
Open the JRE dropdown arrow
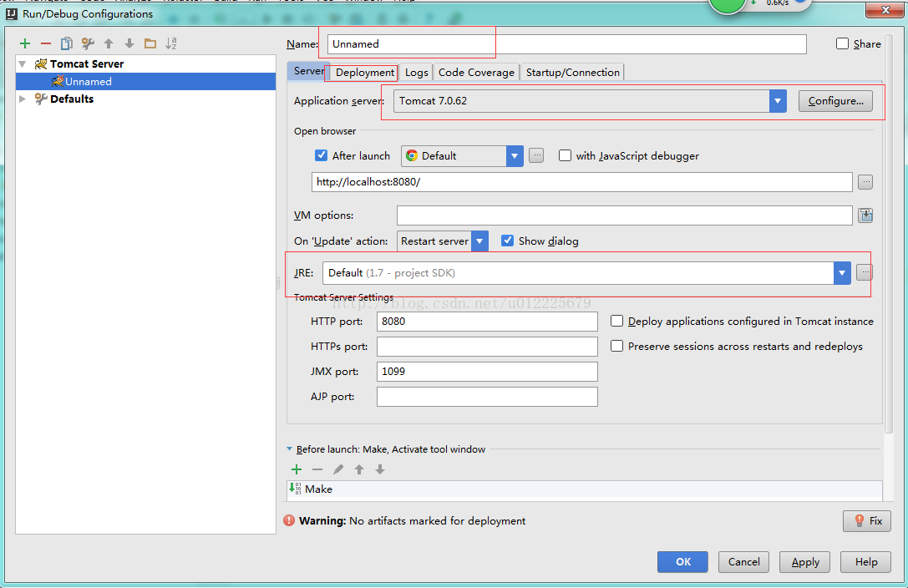coord(842,272)
